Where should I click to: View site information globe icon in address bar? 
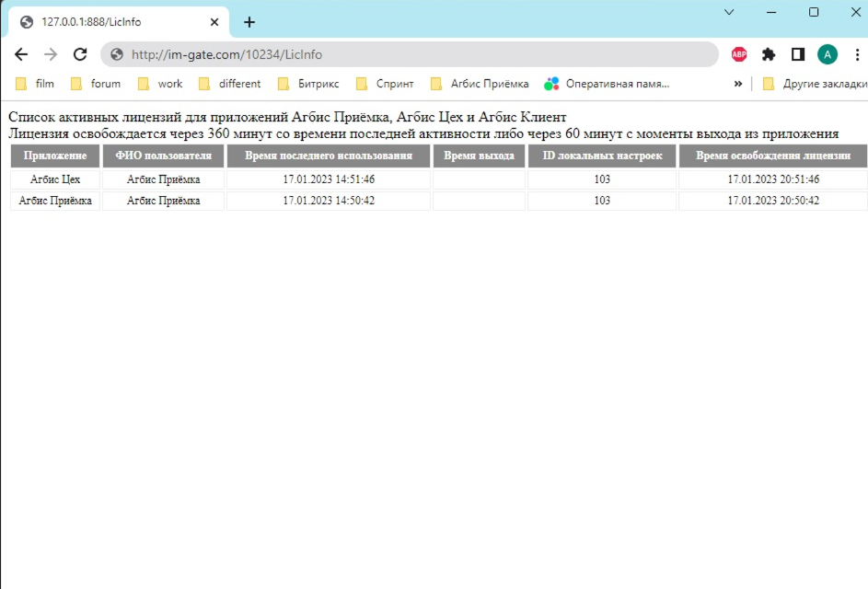point(117,54)
